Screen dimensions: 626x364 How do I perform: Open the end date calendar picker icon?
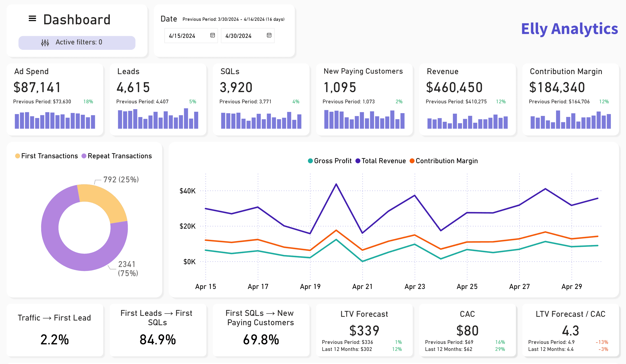[269, 35]
